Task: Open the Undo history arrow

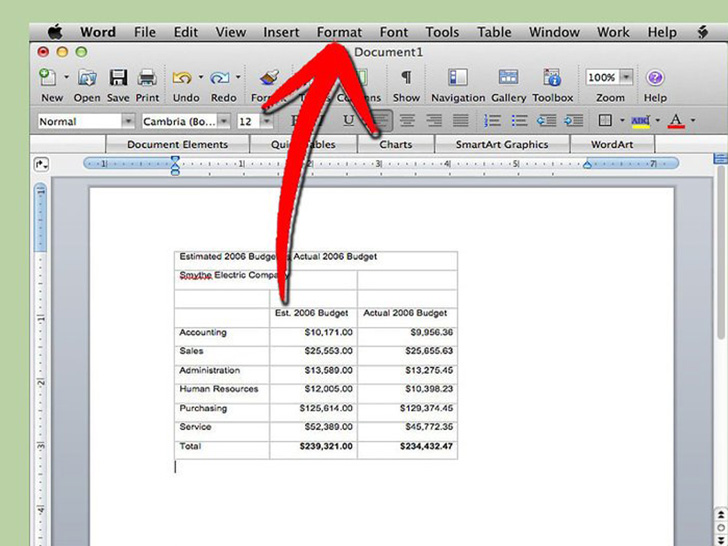Action: [201, 77]
